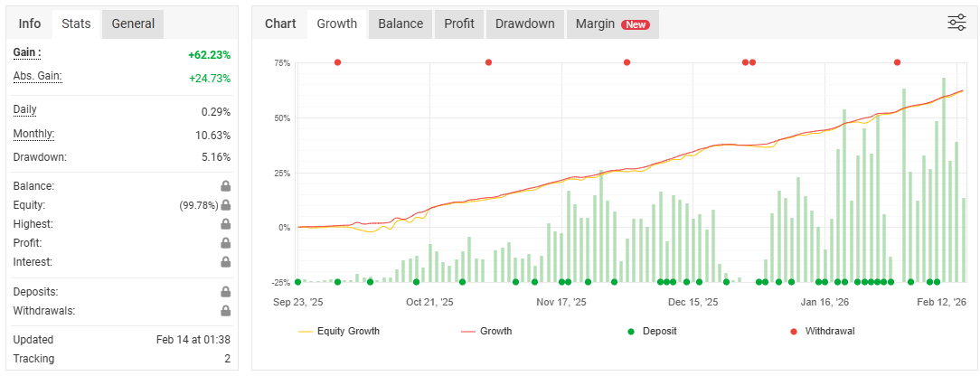Toggle Growth series in chart legend
This screenshot has height=376, width=980.
pyautogui.click(x=486, y=331)
